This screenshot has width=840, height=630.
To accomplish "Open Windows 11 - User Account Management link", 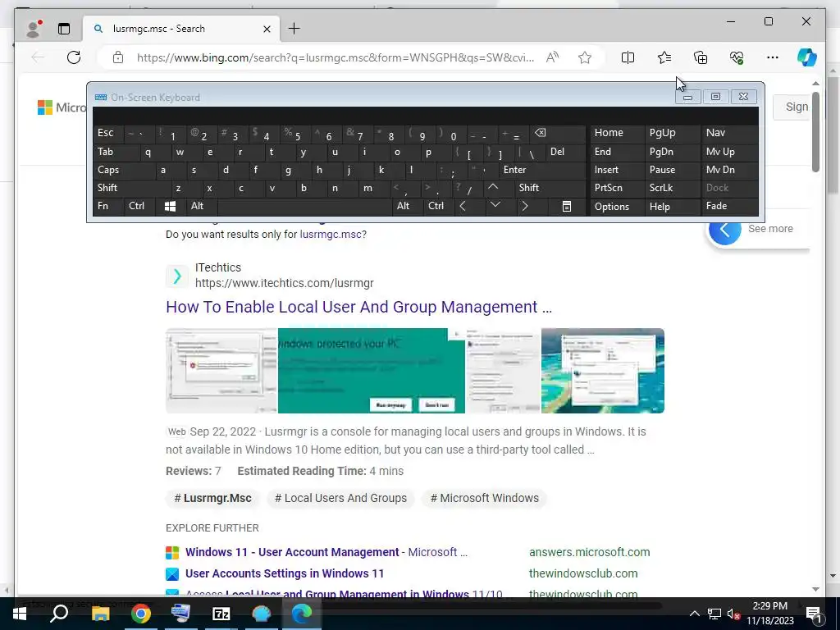I will click(292, 552).
